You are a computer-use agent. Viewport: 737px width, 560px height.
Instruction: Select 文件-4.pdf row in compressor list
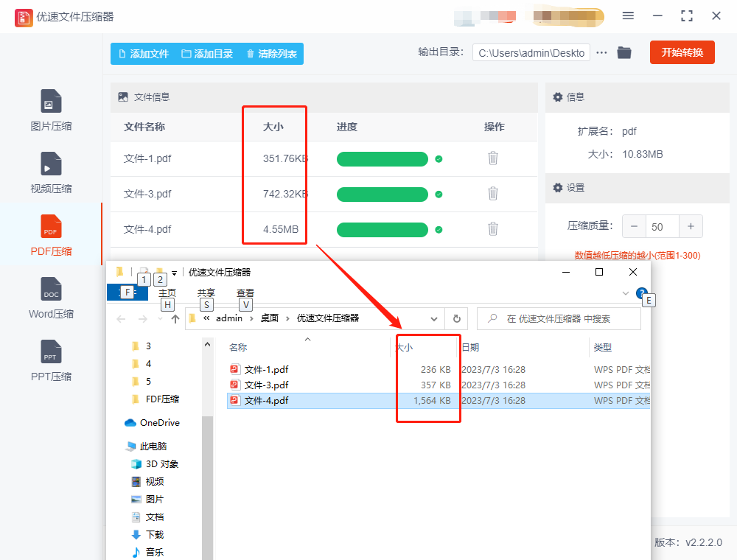[324, 229]
